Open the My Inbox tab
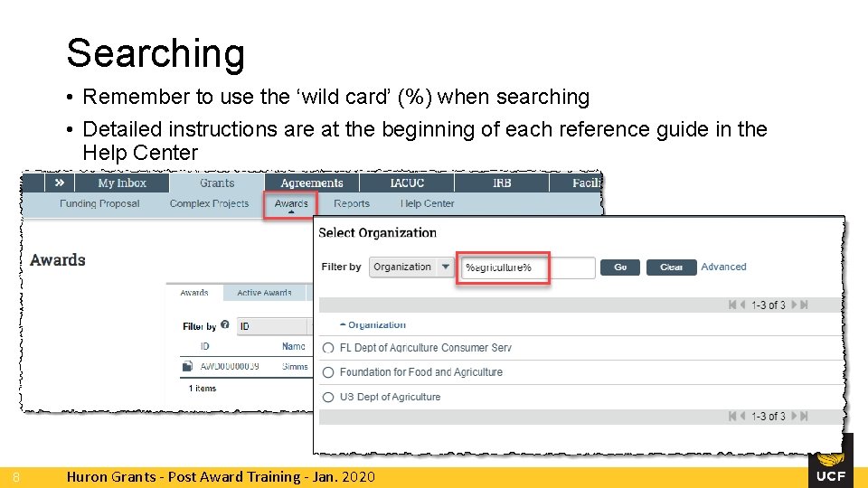The image size is (868, 488). [122, 183]
